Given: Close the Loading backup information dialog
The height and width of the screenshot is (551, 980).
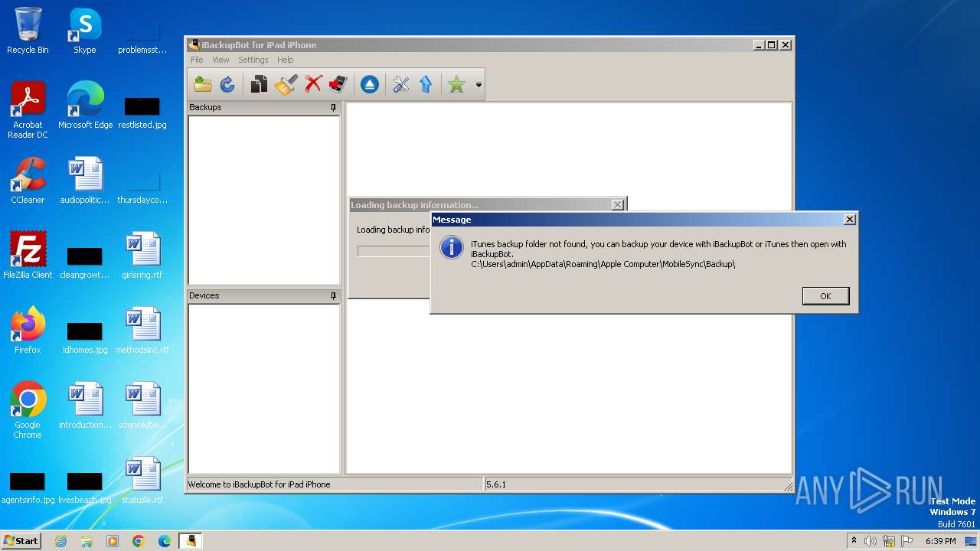Looking at the screenshot, I should (617, 205).
